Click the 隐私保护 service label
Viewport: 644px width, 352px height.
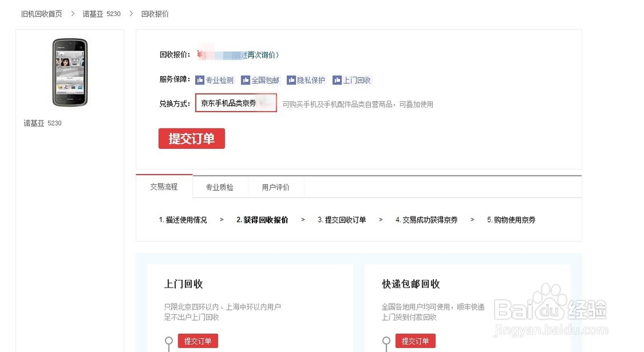311,80
